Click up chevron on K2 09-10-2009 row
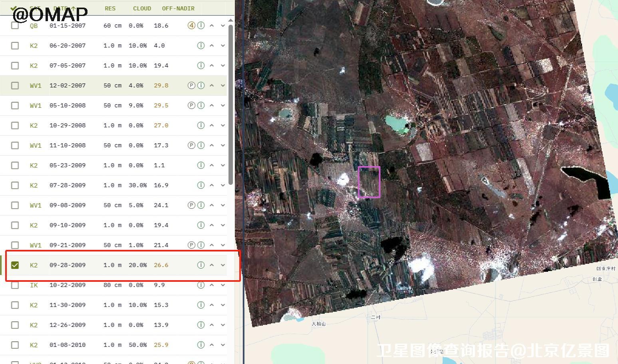This screenshot has width=618, height=364. coord(212,225)
